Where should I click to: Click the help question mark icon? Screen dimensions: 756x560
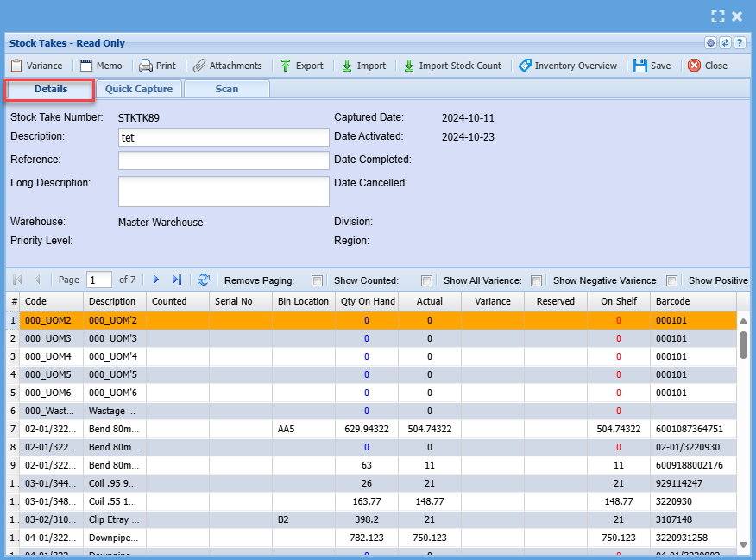740,43
